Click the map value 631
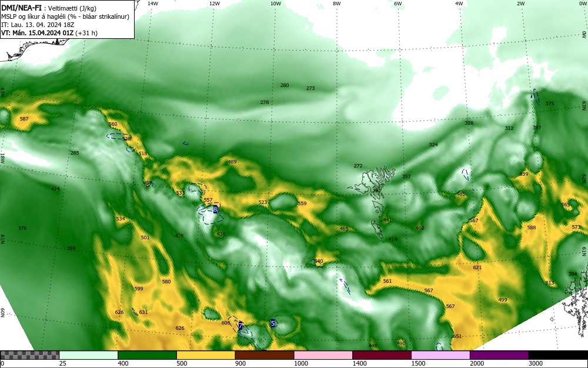588x368 pixels. [143, 312]
